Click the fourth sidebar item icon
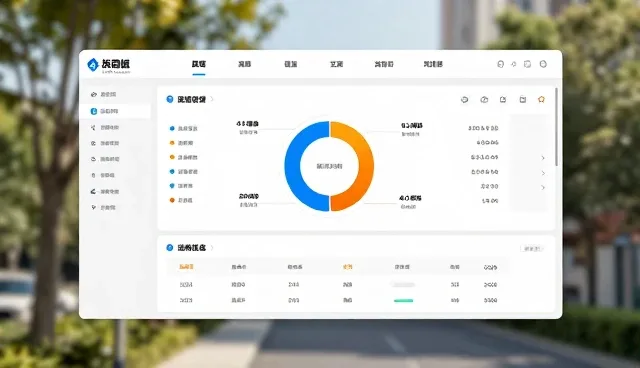The image size is (640, 368). click(x=93, y=143)
